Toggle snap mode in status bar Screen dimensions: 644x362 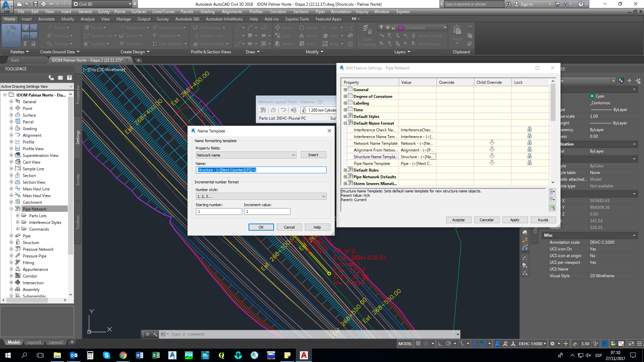point(426,344)
